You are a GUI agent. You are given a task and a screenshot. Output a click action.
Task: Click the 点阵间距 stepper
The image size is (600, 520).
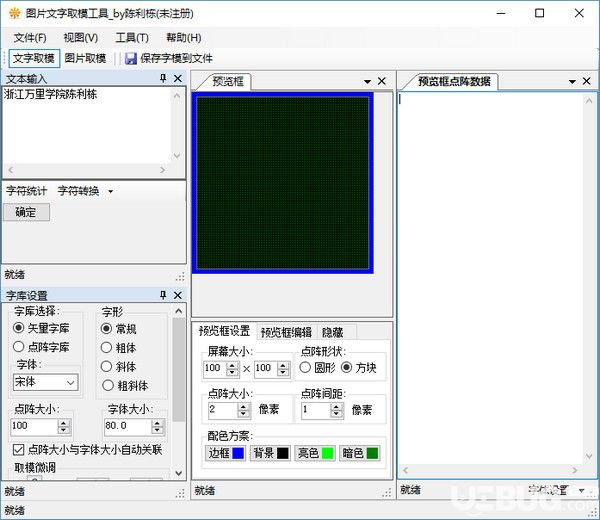click(x=336, y=411)
